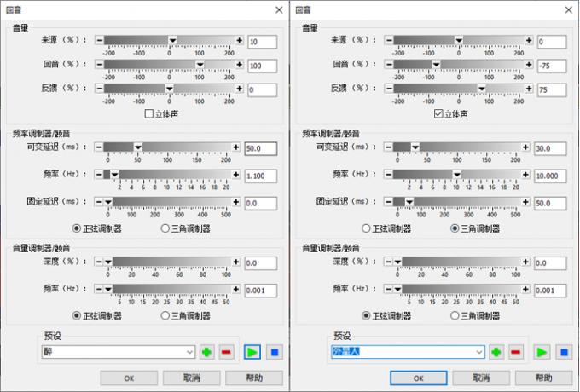
Task: Increase 可变延迟 with the plus button in the left dialog
Action: tap(236, 147)
